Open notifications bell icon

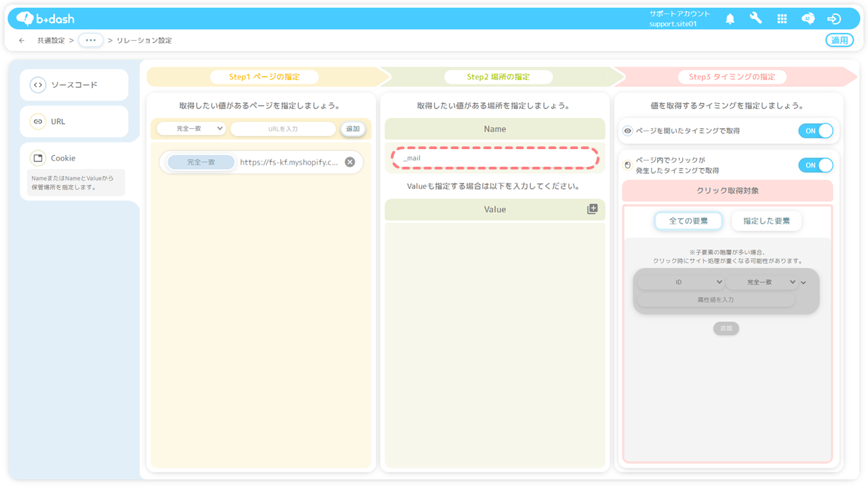[x=730, y=19]
